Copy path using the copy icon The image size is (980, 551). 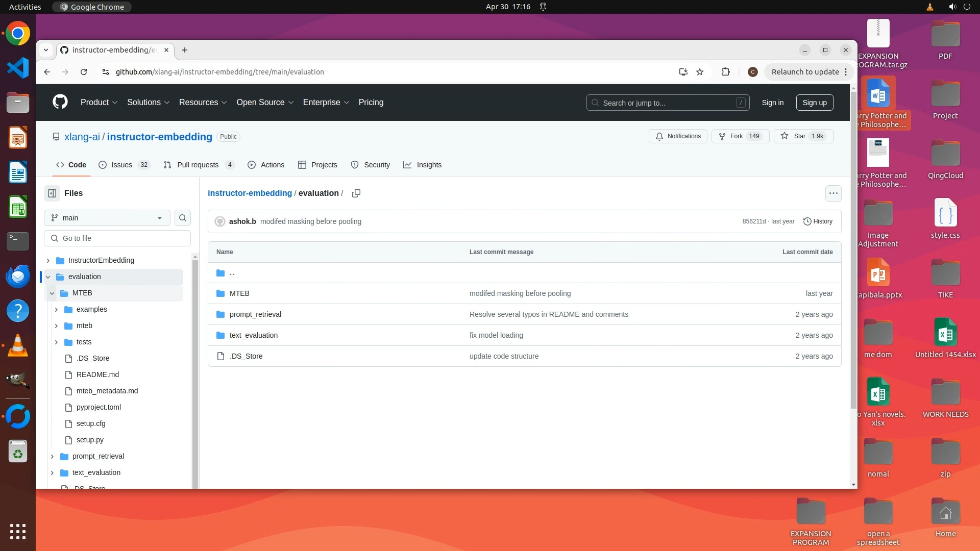pyautogui.click(x=356, y=193)
